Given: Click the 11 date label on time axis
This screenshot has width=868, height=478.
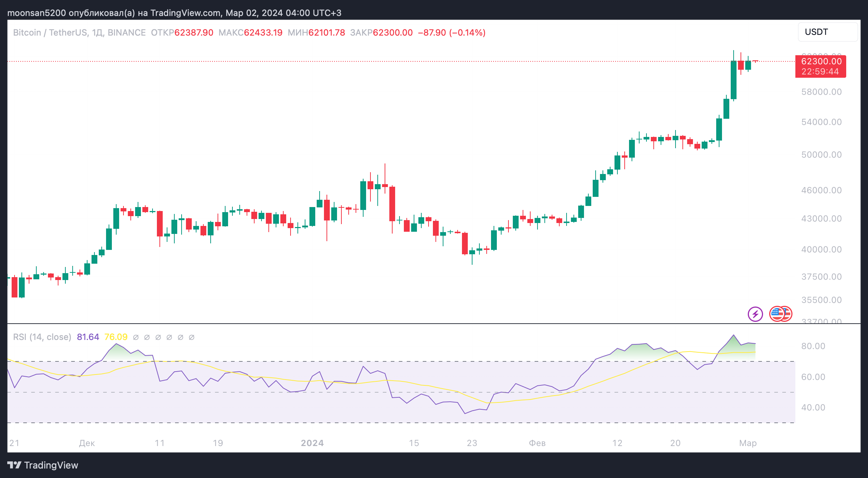Looking at the screenshot, I should click(160, 443).
